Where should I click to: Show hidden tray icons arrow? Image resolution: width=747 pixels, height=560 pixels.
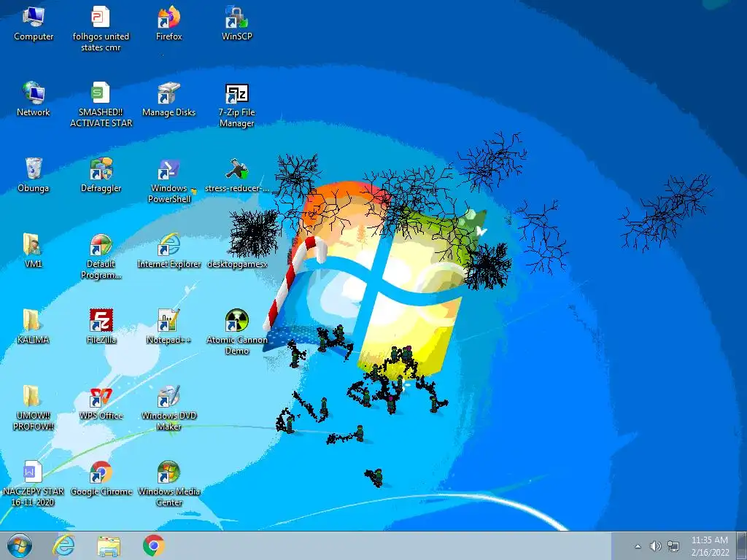[x=638, y=546]
